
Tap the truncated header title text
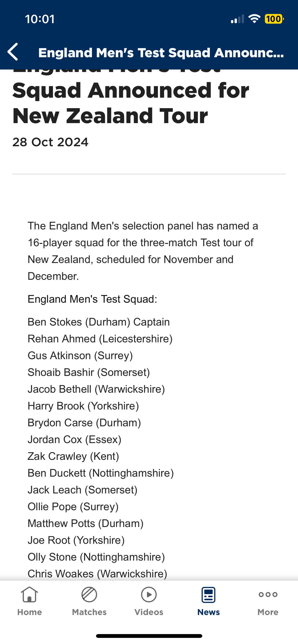click(161, 53)
